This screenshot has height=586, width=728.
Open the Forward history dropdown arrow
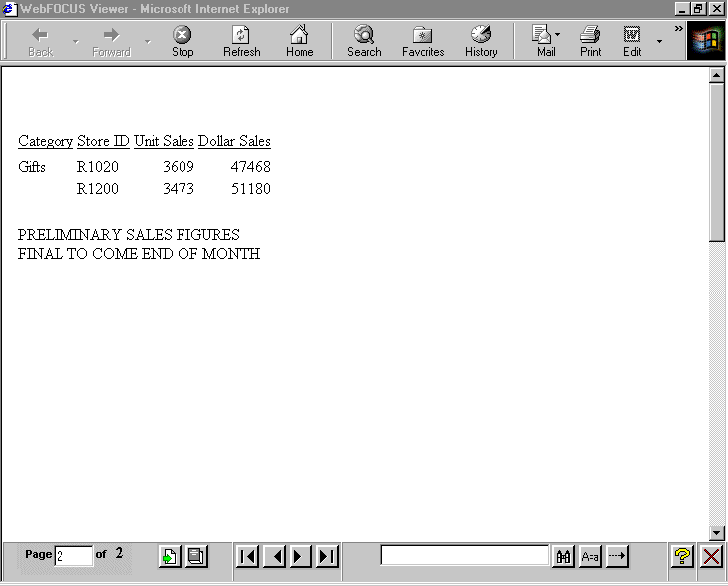[x=148, y=42]
